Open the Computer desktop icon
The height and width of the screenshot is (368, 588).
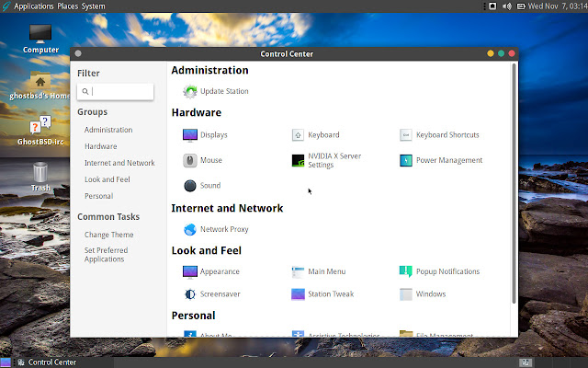pos(40,39)
